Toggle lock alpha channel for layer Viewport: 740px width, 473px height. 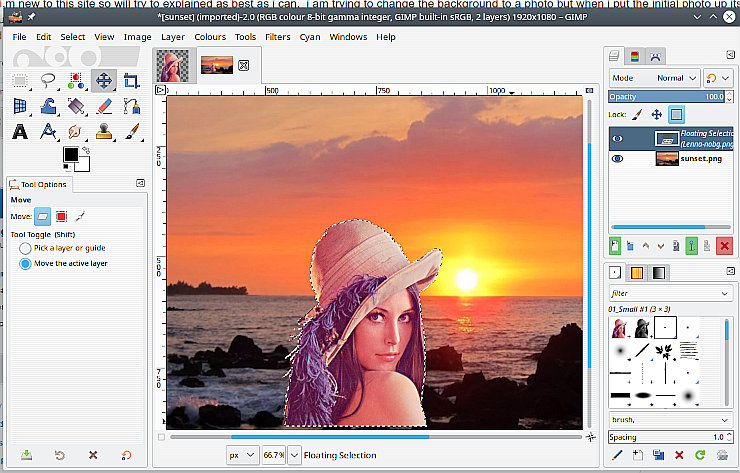(x=677, y=115)
